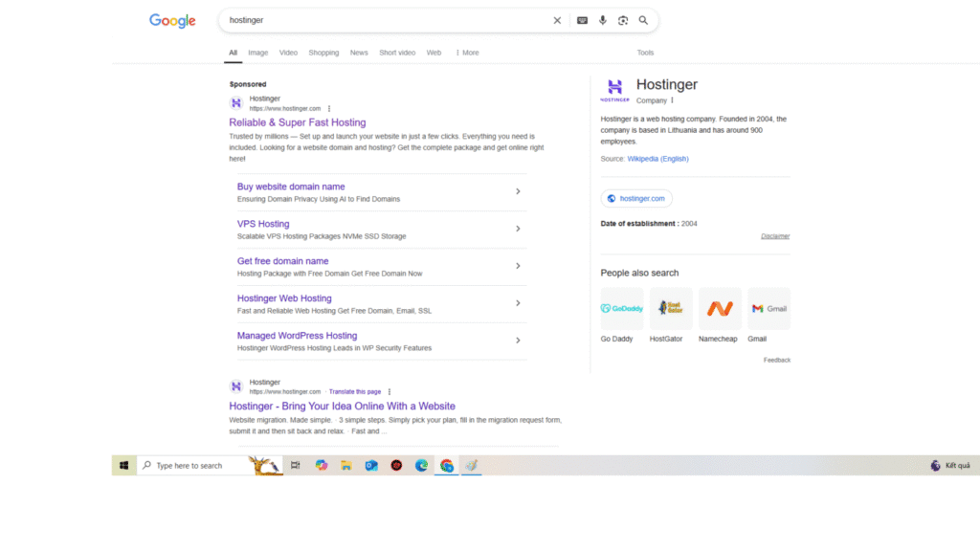Expand the Buy website domain name sitelink arrow
980x551 pixels.
click(x=518, y=191)
